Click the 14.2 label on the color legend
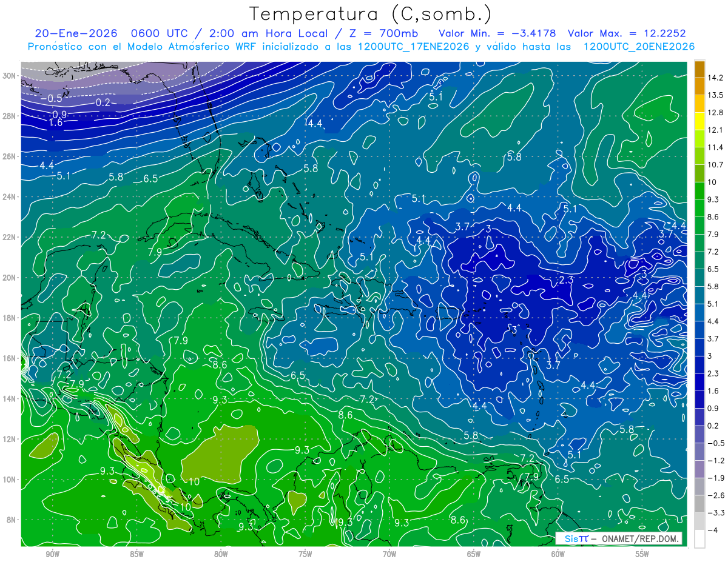Image resolution: width=728 pixels, height=562 pixels. (x=715, y=78)
